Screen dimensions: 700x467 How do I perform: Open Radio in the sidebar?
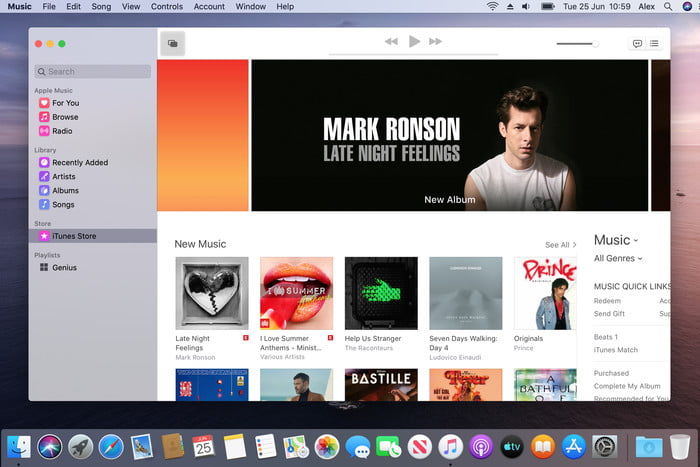[55, 131]
